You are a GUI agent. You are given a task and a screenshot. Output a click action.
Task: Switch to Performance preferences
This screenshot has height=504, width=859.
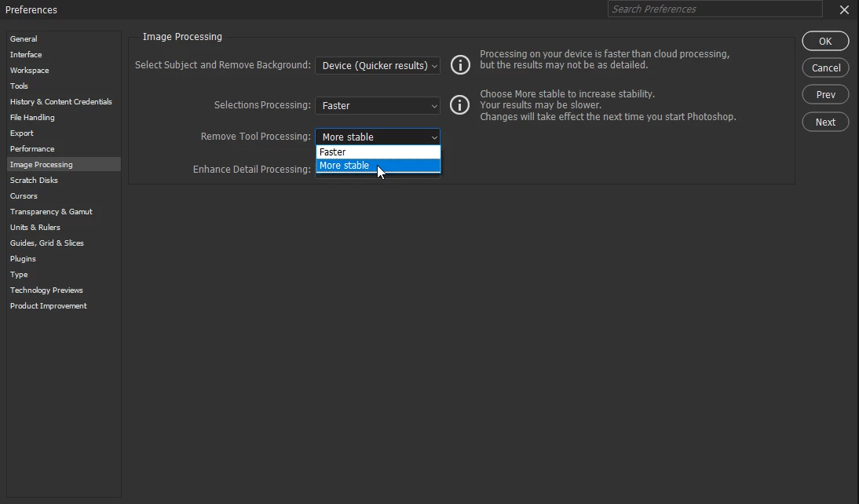point(64,149)
